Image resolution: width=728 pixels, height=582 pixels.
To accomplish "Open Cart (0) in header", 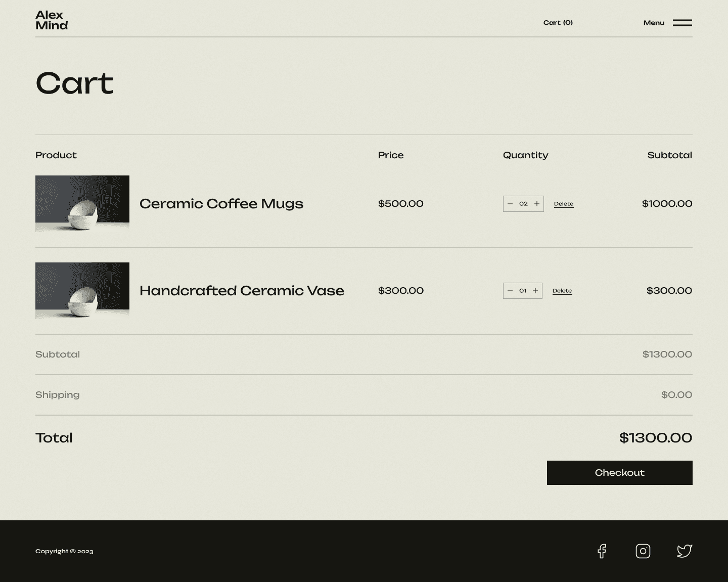I will 558,23.
